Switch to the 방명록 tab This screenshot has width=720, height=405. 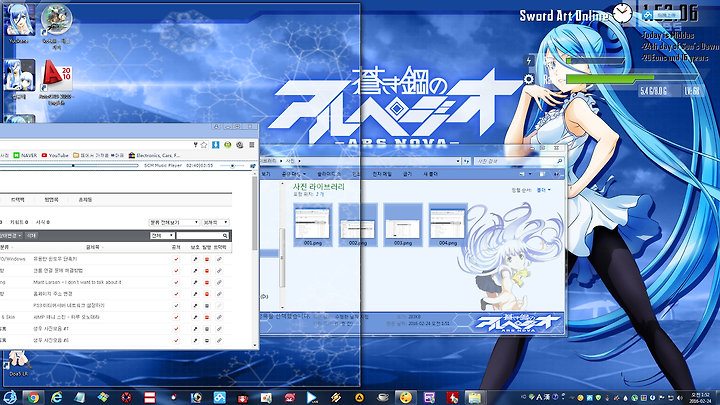click(51, 200)
